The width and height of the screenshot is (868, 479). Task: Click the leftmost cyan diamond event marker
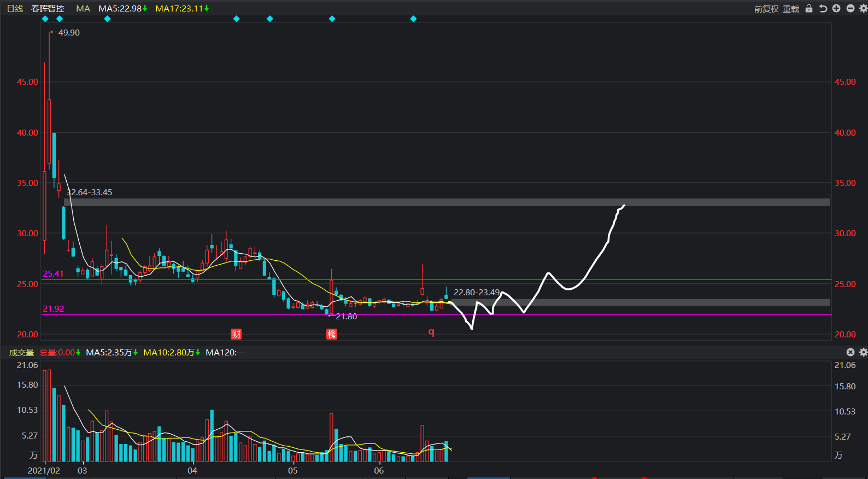[x=45, y=19]
